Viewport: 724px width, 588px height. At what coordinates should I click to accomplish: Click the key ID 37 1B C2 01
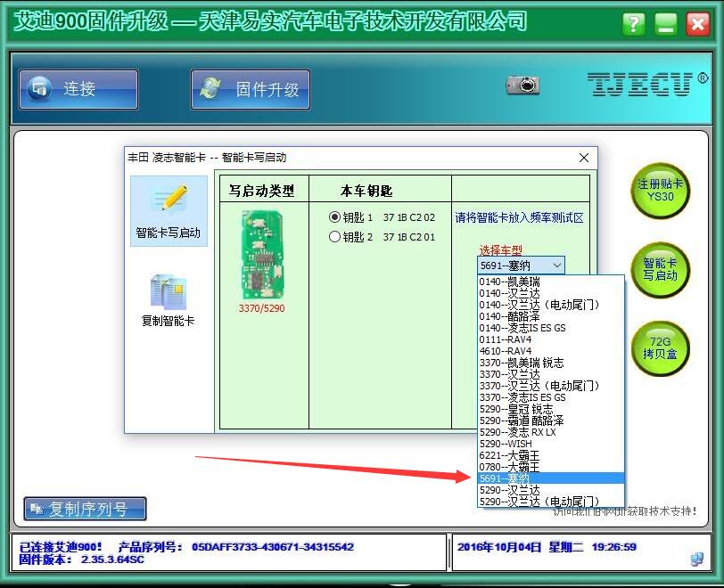[x=408, y=237]
